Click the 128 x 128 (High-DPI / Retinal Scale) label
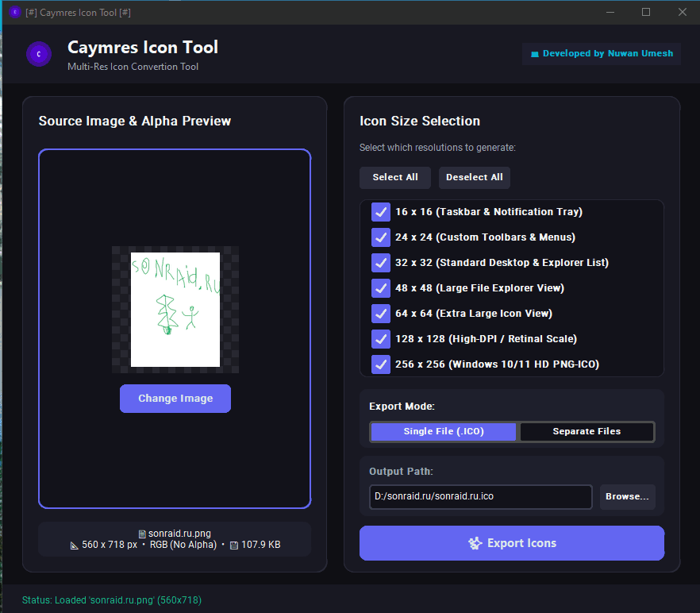 click(x=486, y=339)
